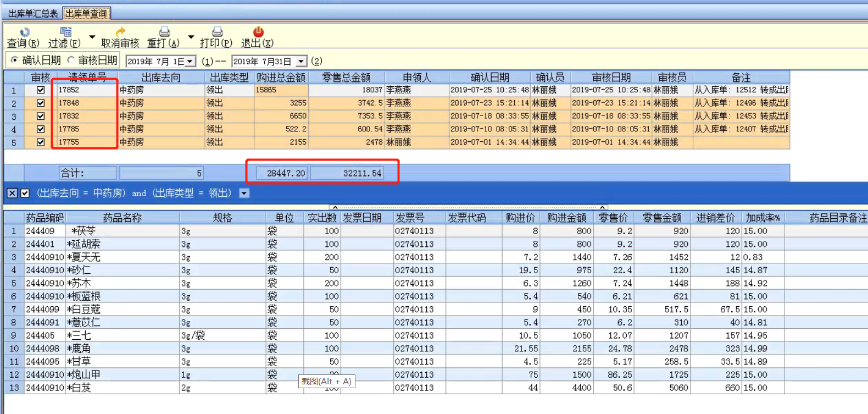Click the red 退出(X) exit icon
The height and width of the screenshot is (414, 868).
(258, 32)
